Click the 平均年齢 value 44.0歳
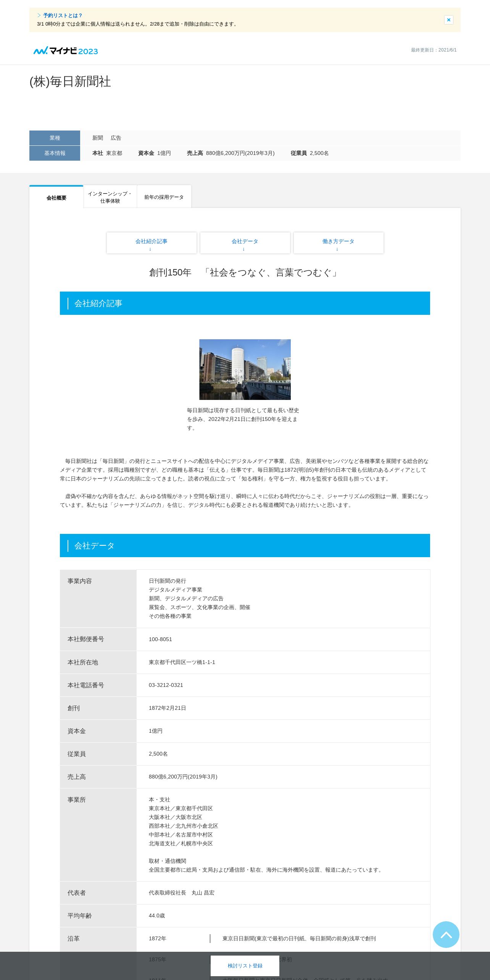Viewport: 490px width, 980px height. point(157,916)
